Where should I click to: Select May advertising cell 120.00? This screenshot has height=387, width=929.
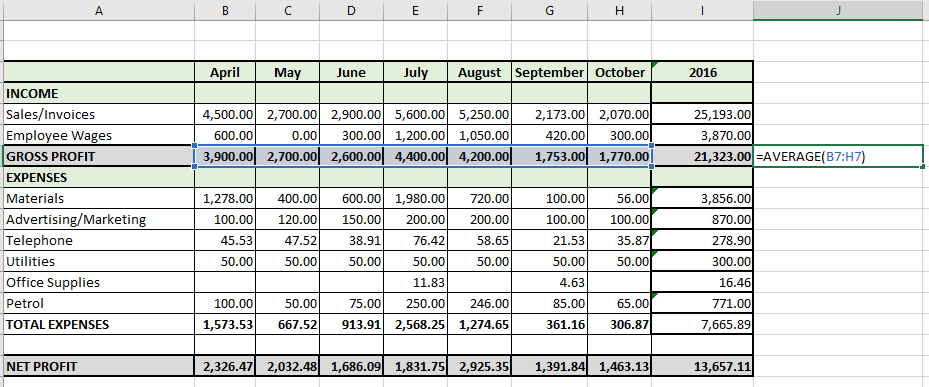pos(288,219)
